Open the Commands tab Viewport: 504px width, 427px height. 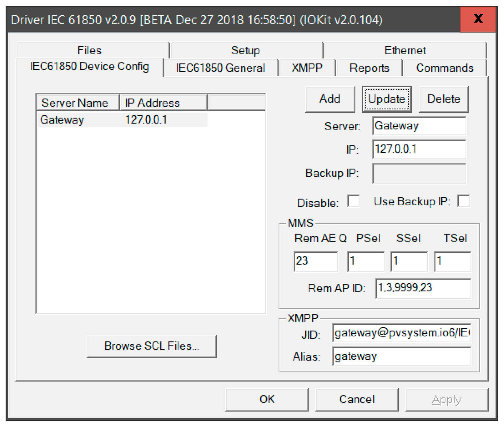click(445, 68)
